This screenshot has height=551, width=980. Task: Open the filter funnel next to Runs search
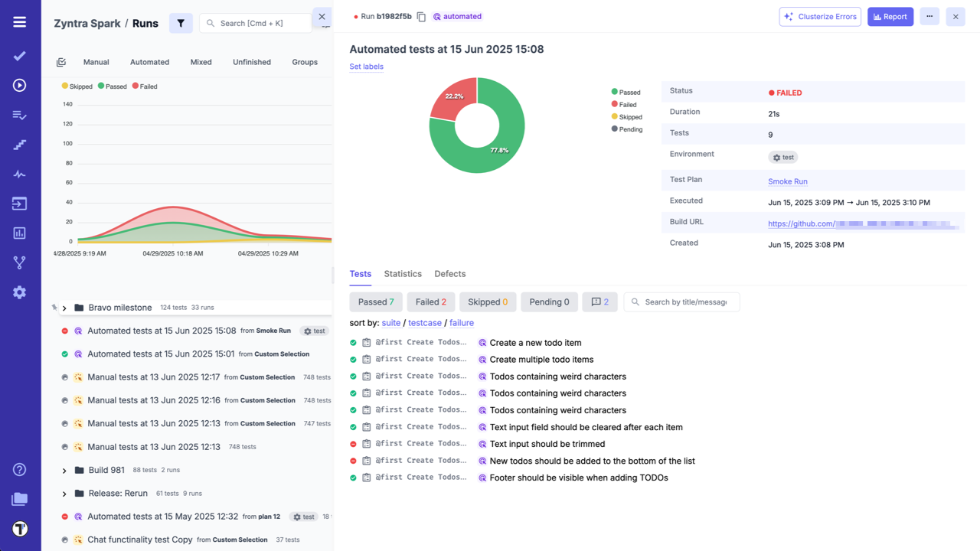pyautogui.click(x=181, y=23)
